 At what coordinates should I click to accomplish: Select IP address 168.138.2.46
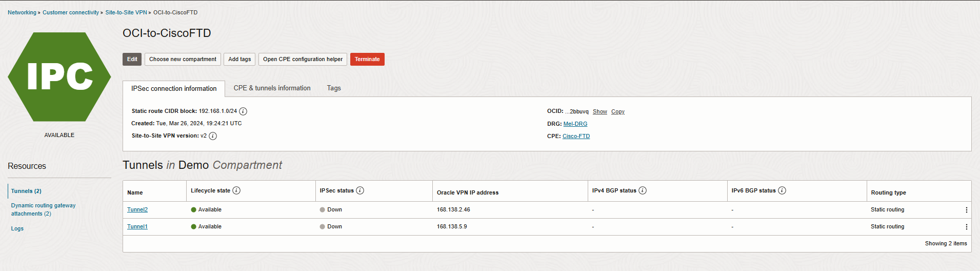[453, 210]
